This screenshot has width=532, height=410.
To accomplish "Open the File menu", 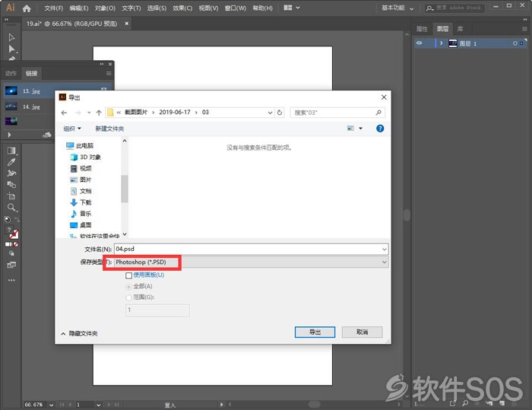I will click(54, 8).
